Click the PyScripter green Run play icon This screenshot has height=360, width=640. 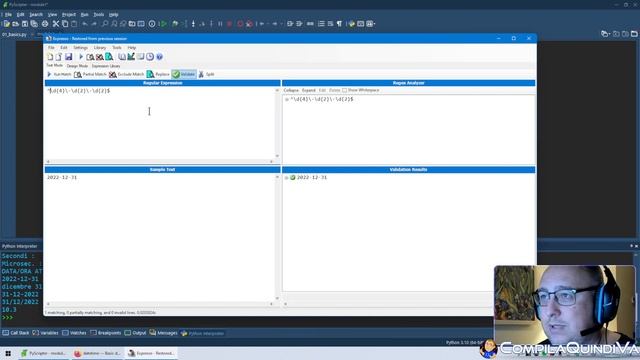(x=163, y=24)
